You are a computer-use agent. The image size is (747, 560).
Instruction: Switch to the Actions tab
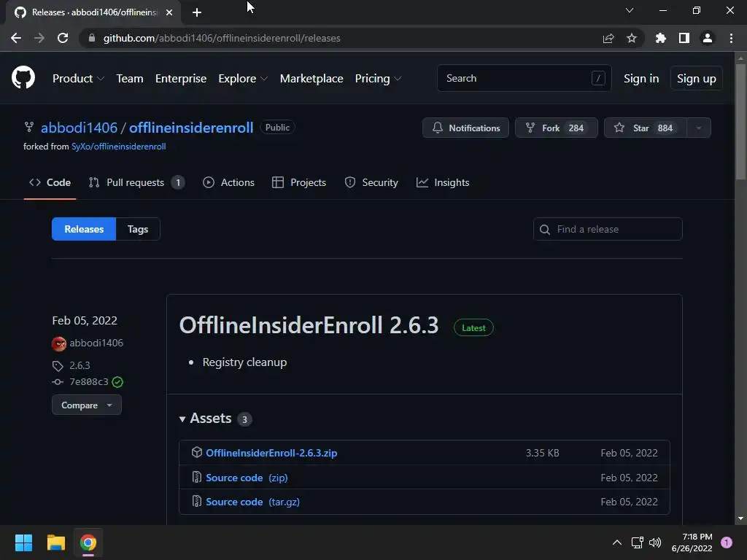click(228, 182)
